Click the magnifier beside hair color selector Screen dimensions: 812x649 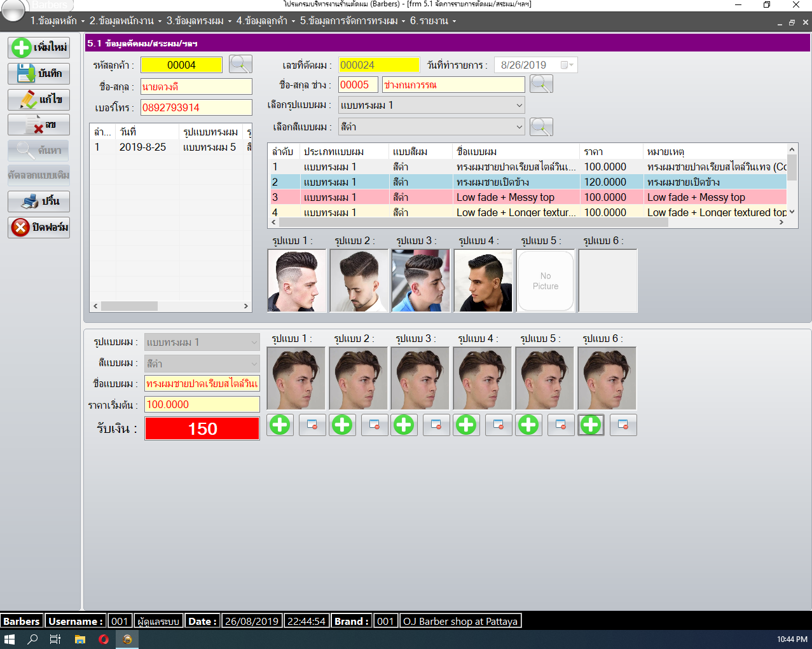click(541, 126)
